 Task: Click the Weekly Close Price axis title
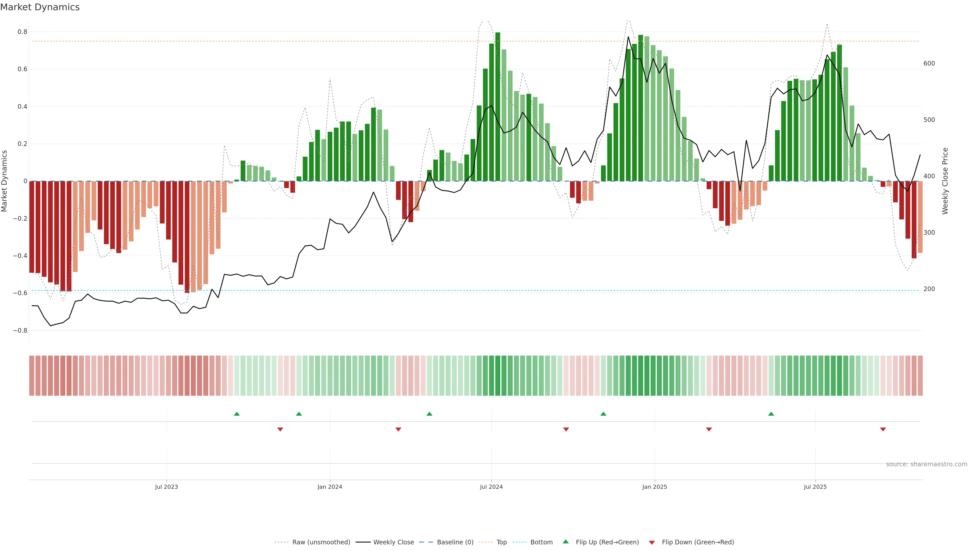click(x=945, y=181)
